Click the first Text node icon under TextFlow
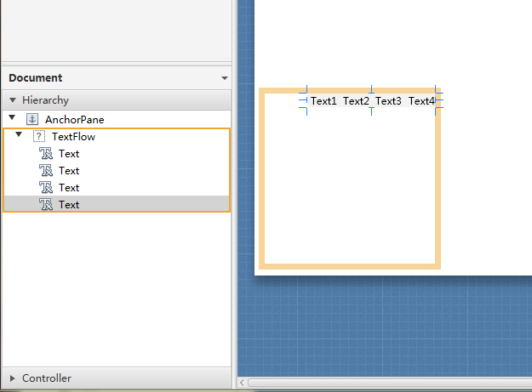The image size is (532, 392). [47, 154]
